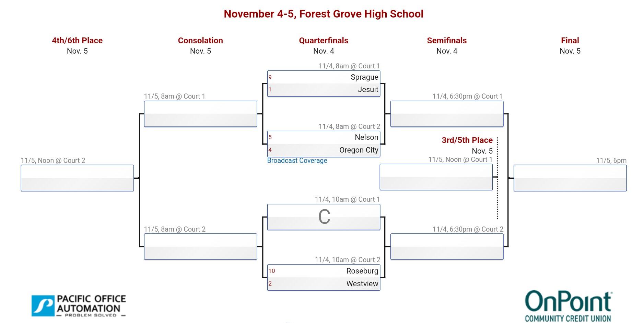Click the OnPoint Community Credit Union logo
The width and height of the screenshot is (644, 323).
pyautogui.click(x=568, y=307)
